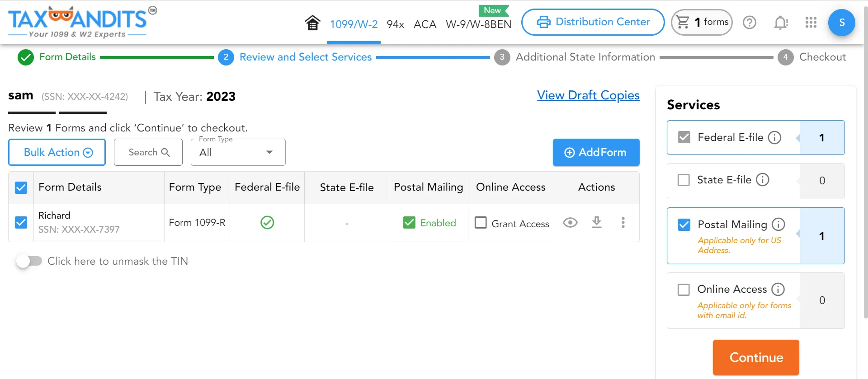868x379 pixels.
Task: Open the notifications bell
Action: click(781, 23)
